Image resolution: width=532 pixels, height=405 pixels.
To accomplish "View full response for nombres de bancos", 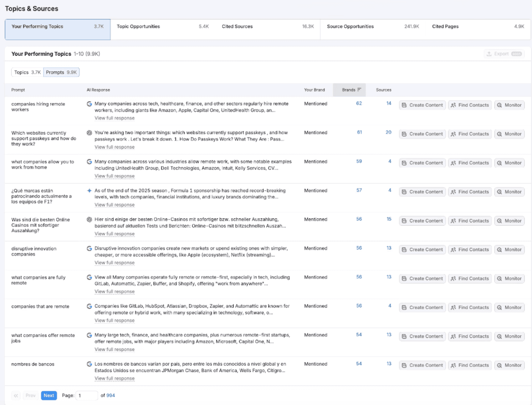I will click(115, 378).
